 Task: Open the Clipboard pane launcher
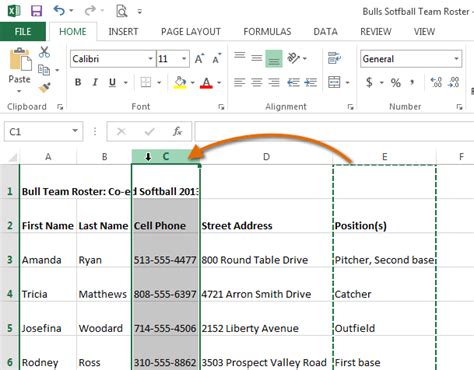[60, 107]
